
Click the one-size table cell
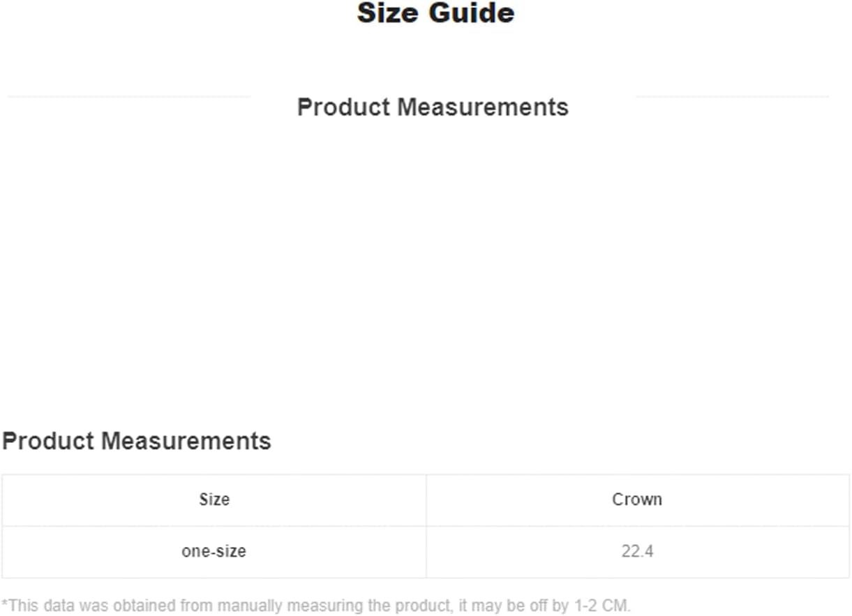[214, 551]
